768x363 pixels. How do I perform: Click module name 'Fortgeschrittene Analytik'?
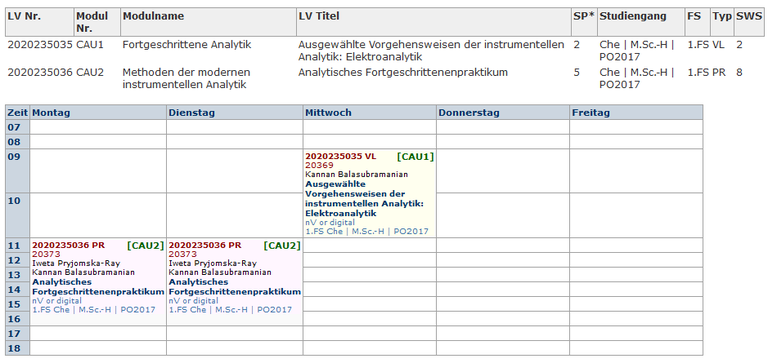187,45
